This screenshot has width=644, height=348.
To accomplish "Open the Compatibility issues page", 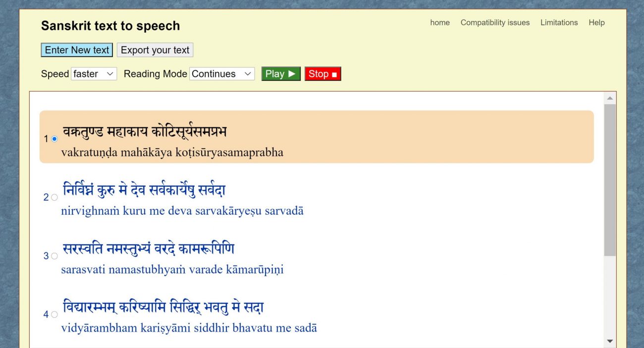I will coord(495,22).
